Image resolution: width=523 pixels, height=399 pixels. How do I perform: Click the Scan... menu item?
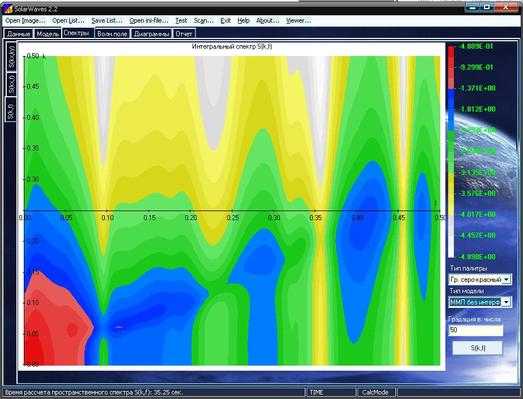(x=203, y=21)
